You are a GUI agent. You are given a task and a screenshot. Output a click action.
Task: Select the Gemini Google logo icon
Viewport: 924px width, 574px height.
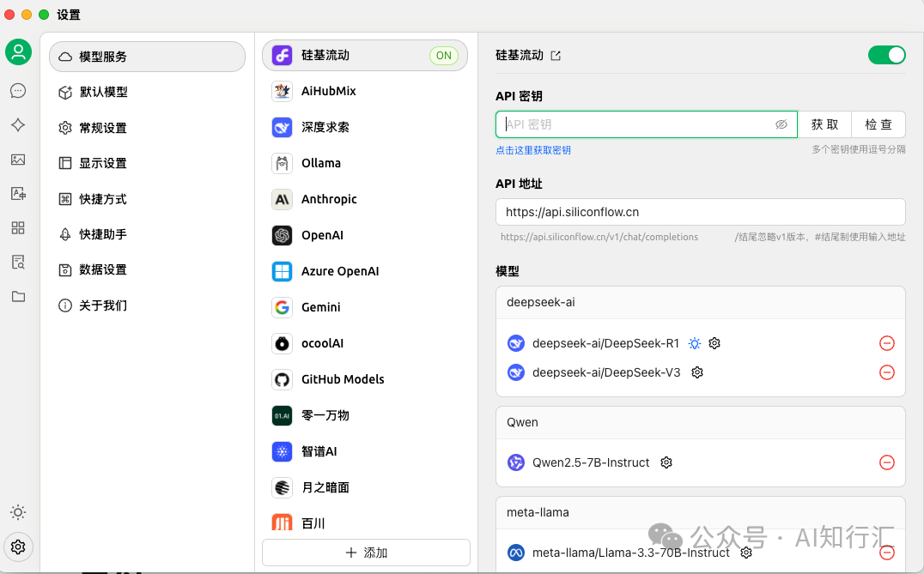283,307
